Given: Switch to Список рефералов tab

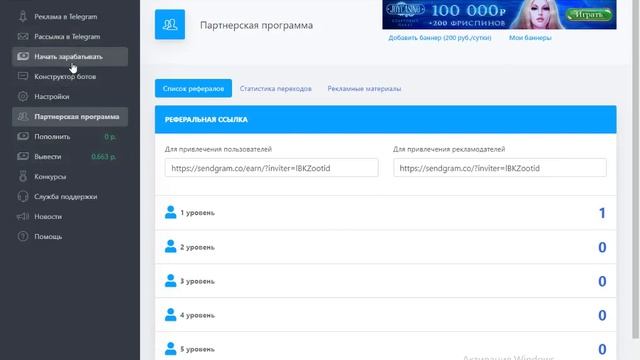Looking at the screenshot, I should 193,88.
